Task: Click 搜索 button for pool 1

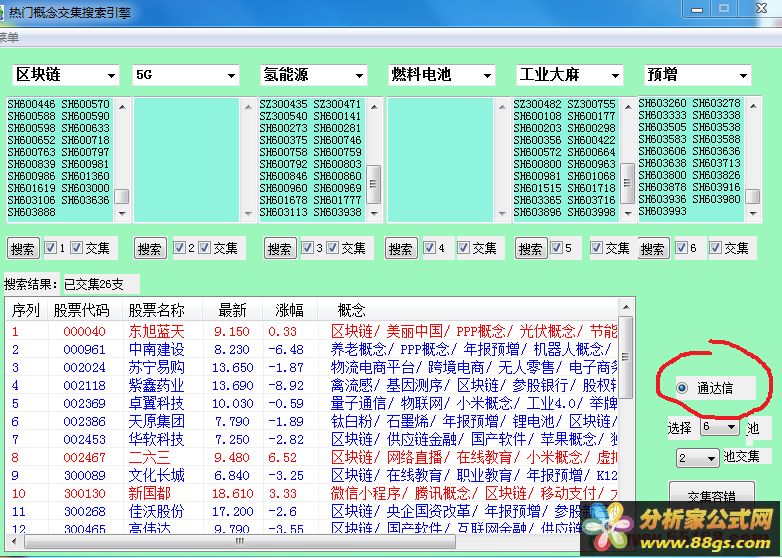Action: 23,248
